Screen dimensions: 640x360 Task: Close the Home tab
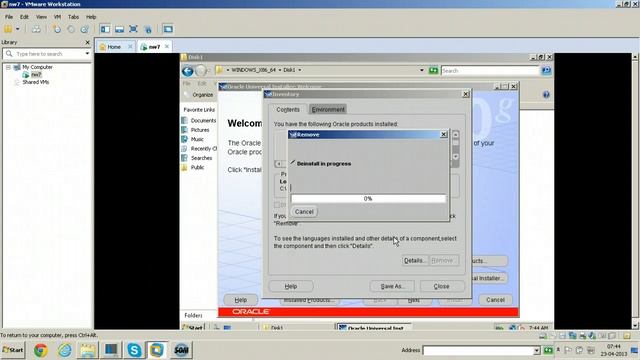130,46
